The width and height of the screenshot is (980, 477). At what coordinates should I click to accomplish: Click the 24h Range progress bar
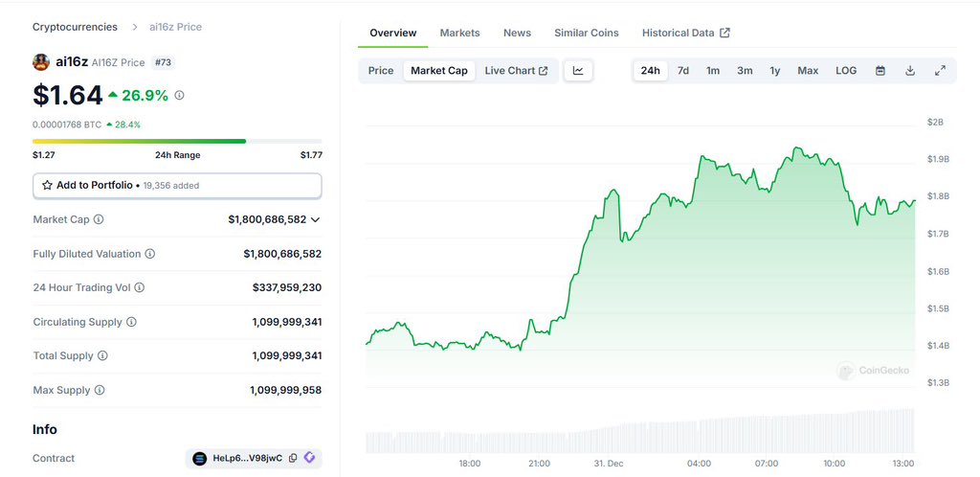(x=177, y=142)
